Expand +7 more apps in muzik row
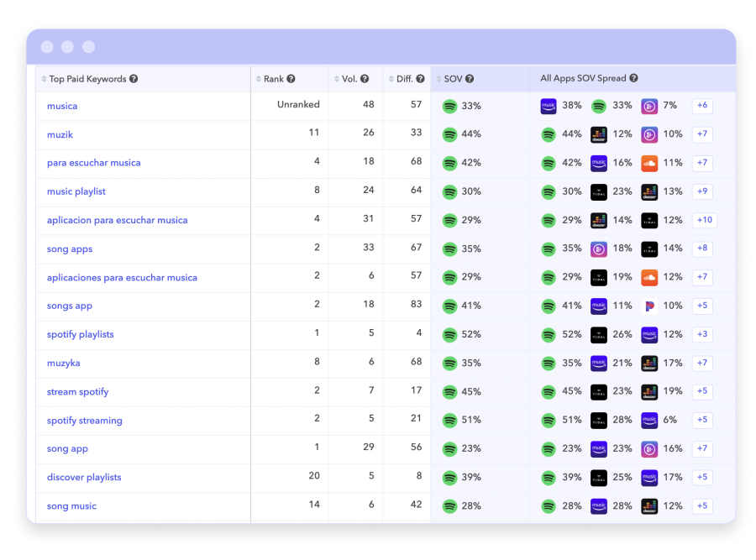This screenshot has width=756, height=560. point(702,134)
